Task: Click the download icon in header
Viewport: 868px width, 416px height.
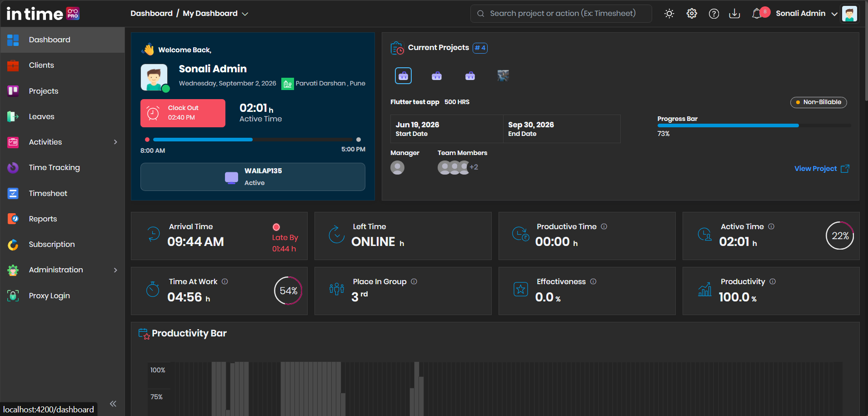Action: 734,14
